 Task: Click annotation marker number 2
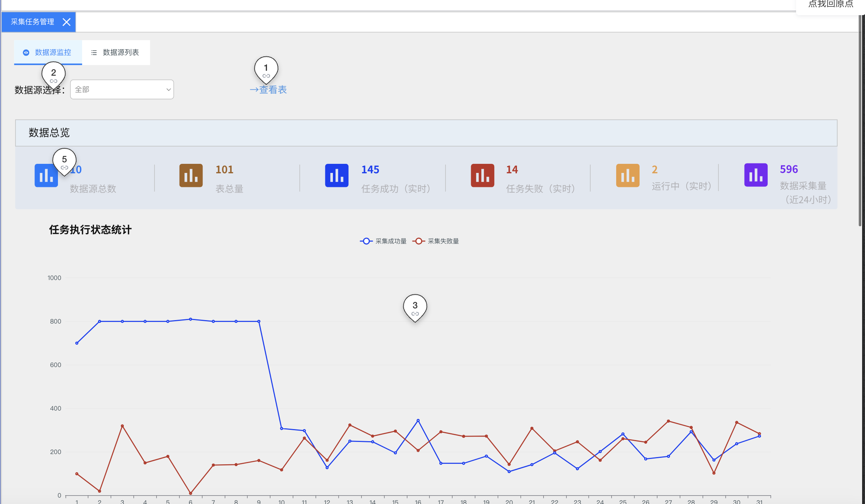53,75
